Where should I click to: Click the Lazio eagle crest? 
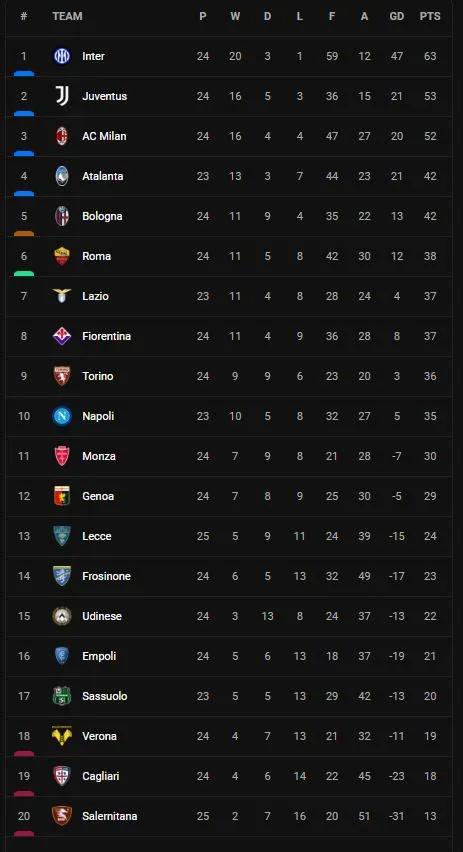point(62,295)
